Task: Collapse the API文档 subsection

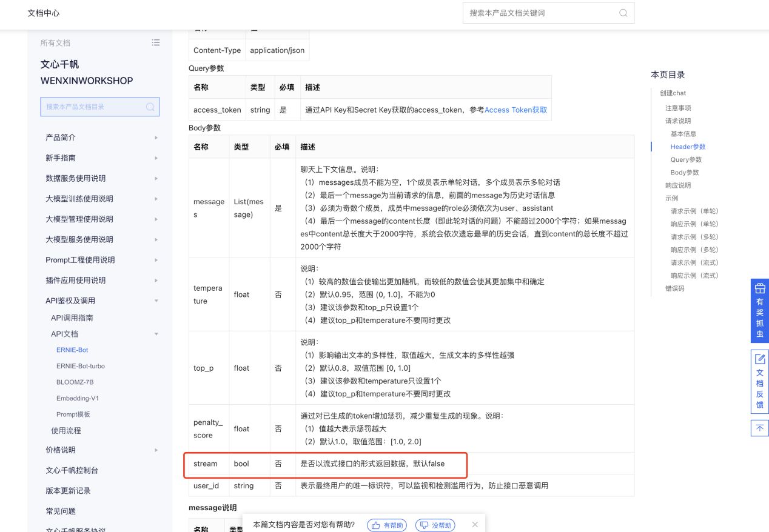Action: (156, 334)
